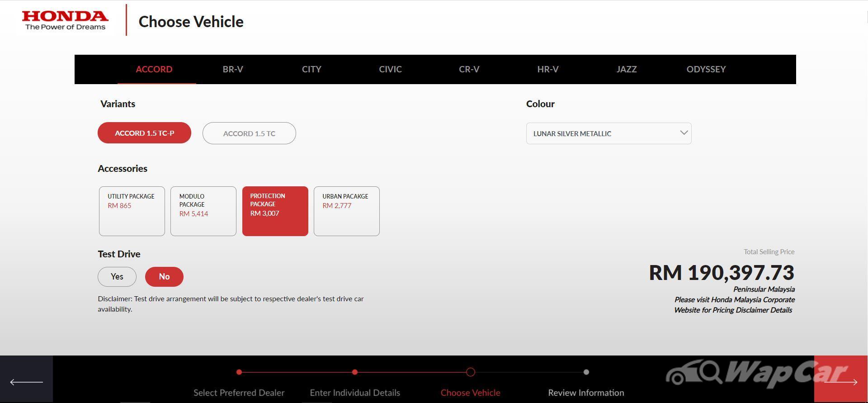Switch to the HR-V tab
868x403 pixels.
(x=548, y=69)
